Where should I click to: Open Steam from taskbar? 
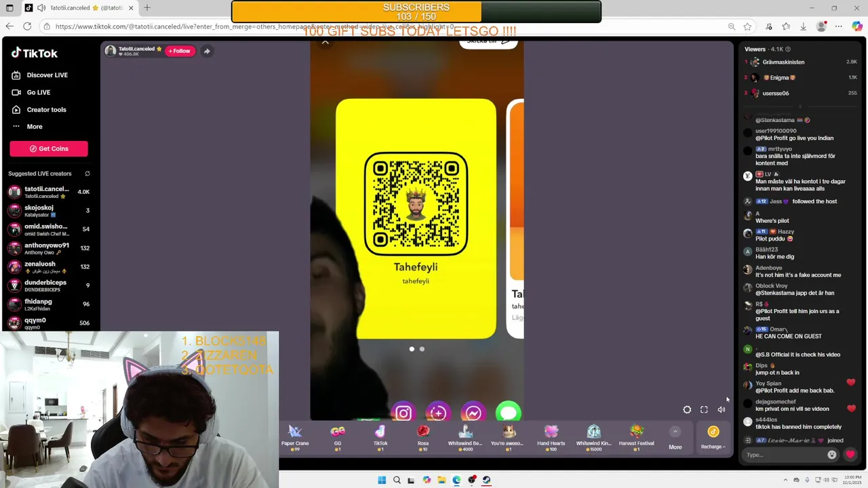coord(486,480)
